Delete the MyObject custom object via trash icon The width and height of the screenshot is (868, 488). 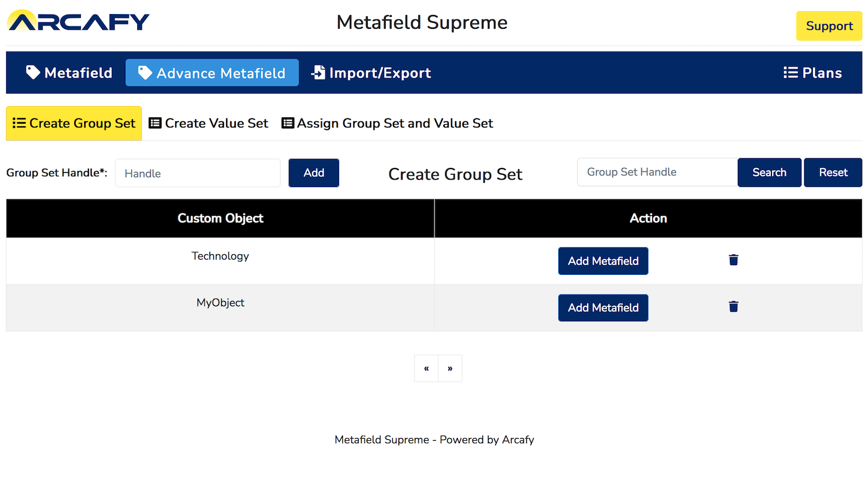pyautogui.click(x=733, y=306)
